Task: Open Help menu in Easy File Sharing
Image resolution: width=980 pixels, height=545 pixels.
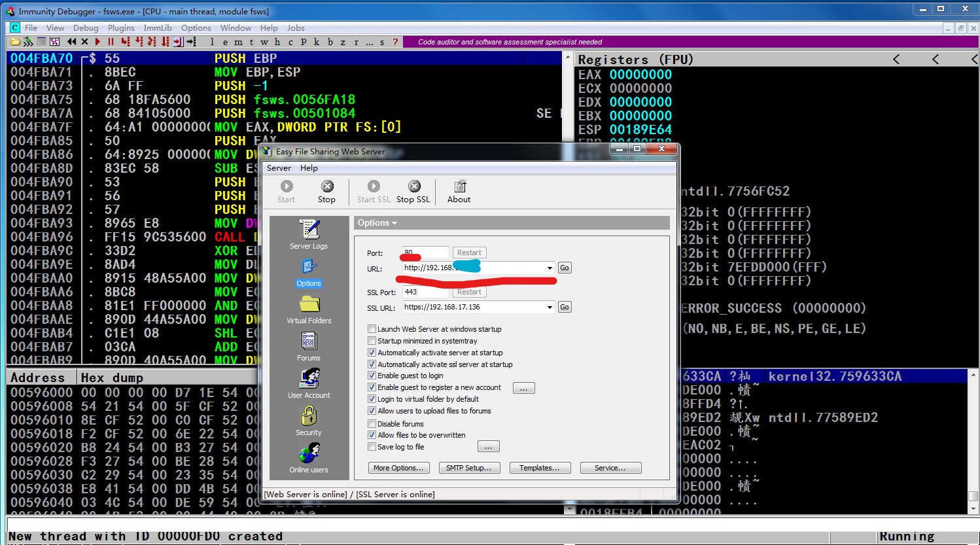Action: click(x=309, y=168)
